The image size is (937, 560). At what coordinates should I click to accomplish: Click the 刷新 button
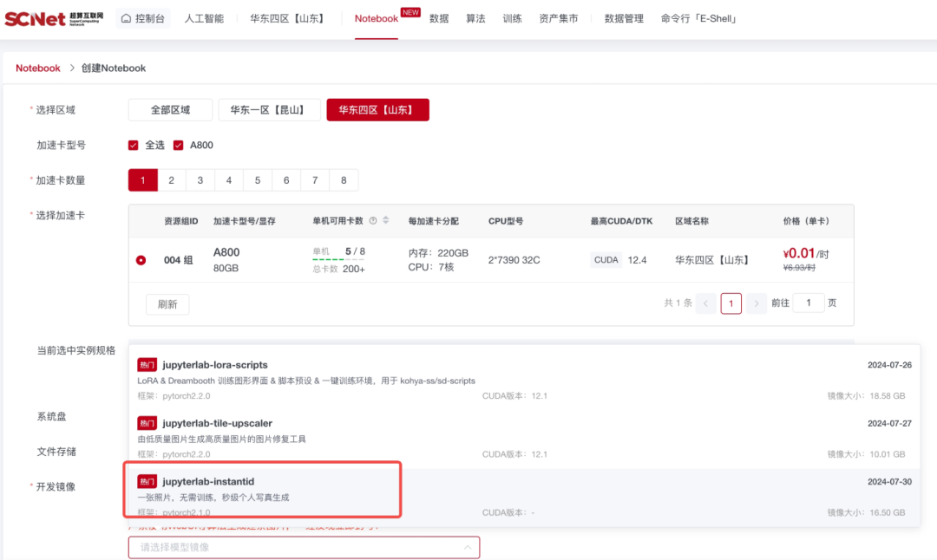tap(167, 304)
